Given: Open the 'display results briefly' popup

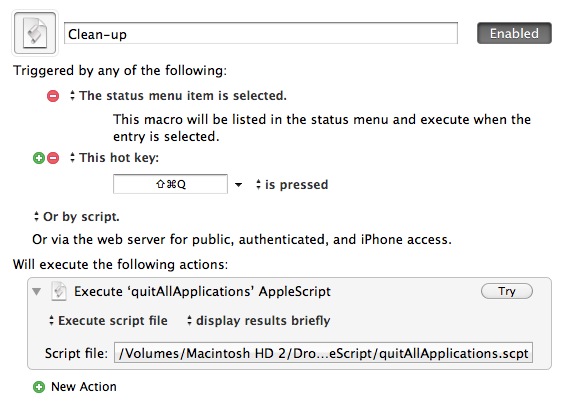Looking at the screenshot, I should coord(258,321).
